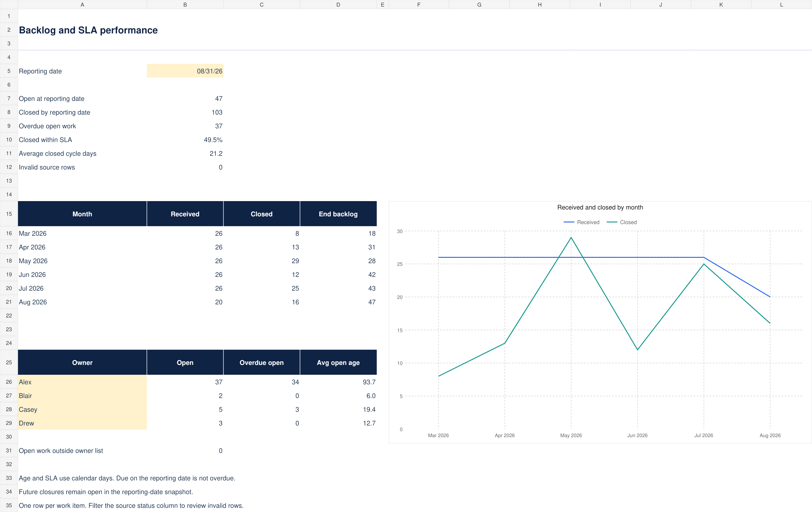Select column L header
Screen dimensions: 812x512
(x=781, y=4)
